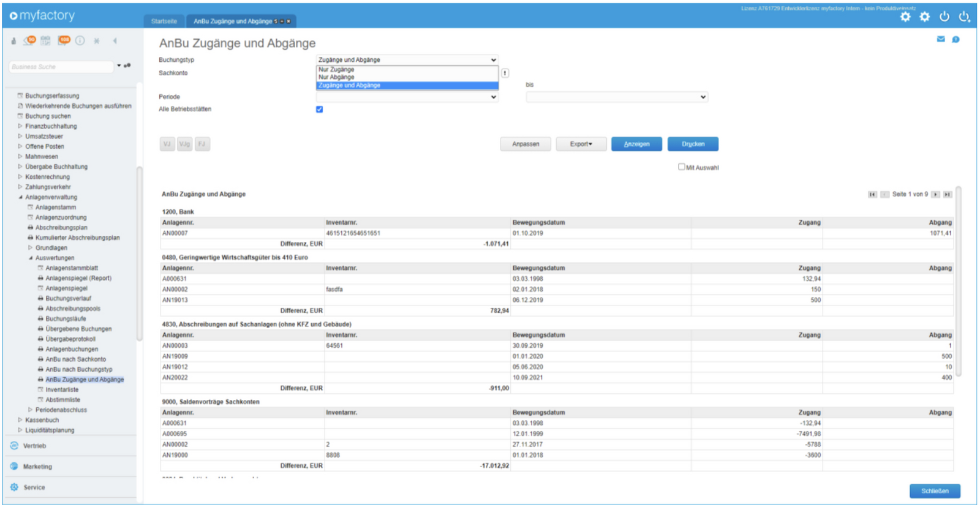The image size is (980, 507).
Task: Select Nur Abgänge in Buchungstyp list
Action: [x=407, y=77]
